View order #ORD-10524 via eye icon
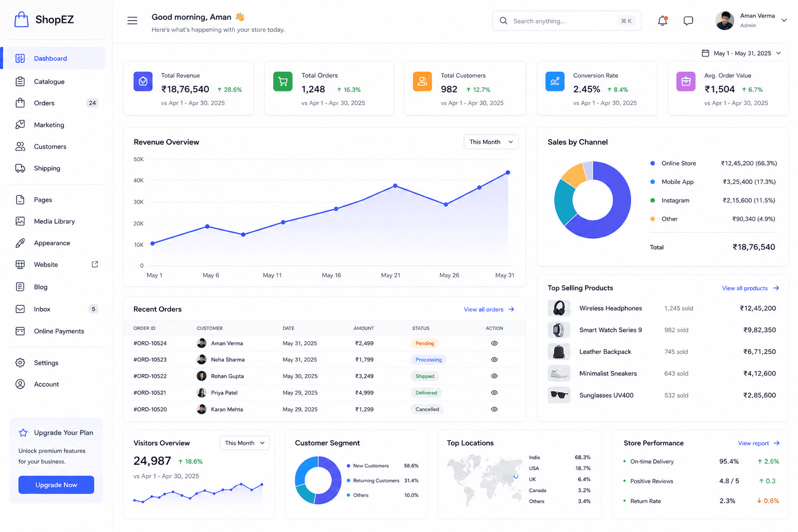Screen dimensions: 798x532 point(494,343)
